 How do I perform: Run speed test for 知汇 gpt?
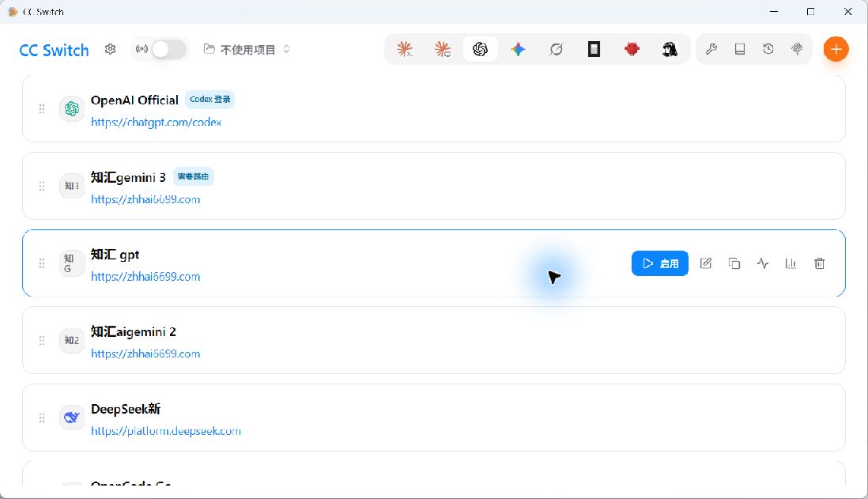point(763,263)
